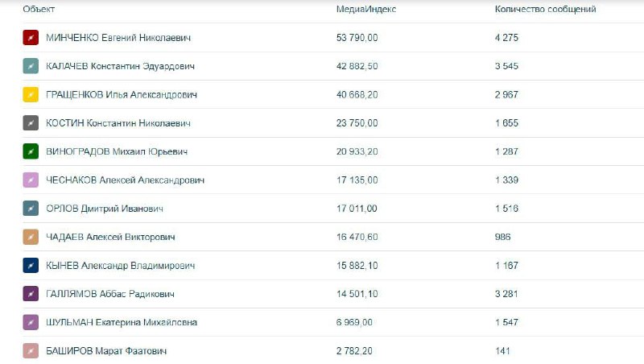Click the violet icon beside ШУЛЬМАН
This screenshot has width=644, height=364.
[31, 322]
